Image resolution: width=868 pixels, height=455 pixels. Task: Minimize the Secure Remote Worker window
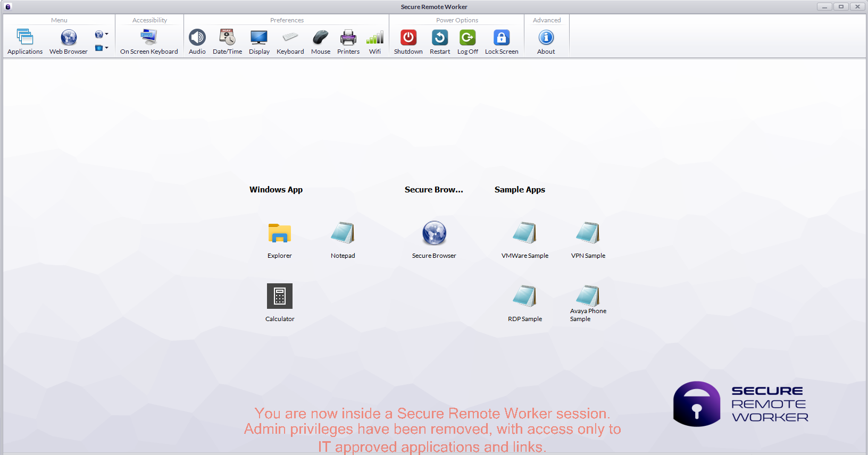pyautogui.click(x=825, y=6)
